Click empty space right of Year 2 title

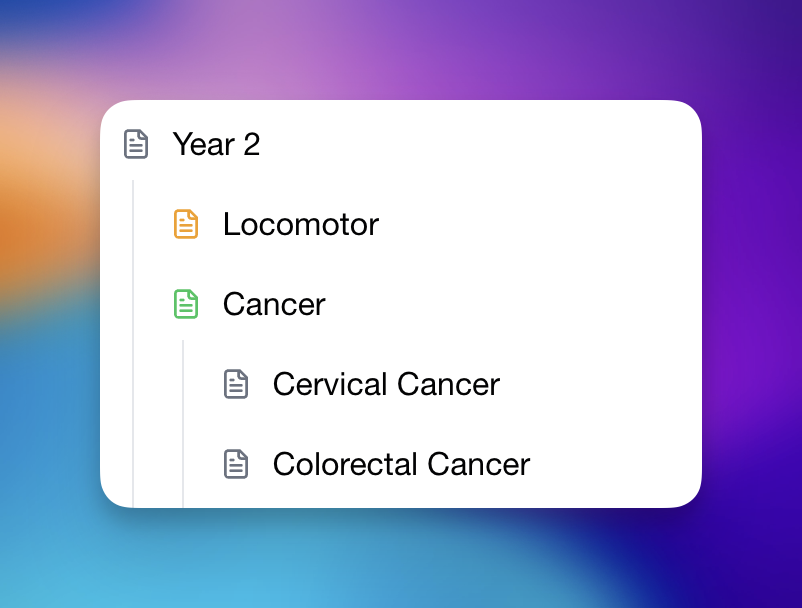(480, 144)
